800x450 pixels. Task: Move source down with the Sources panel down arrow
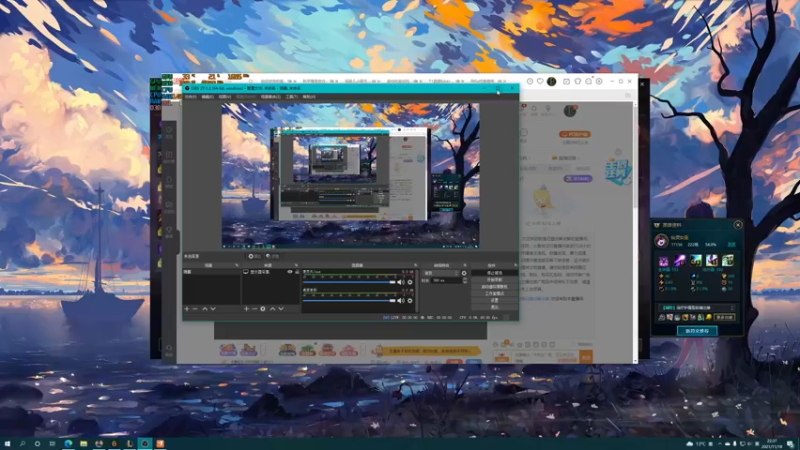(x=281, y=309)
